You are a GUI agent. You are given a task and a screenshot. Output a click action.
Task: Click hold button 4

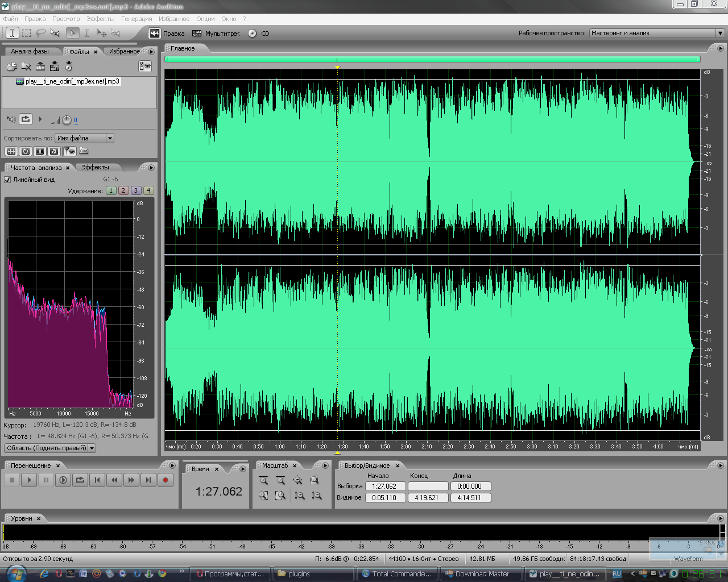(148, 190)
